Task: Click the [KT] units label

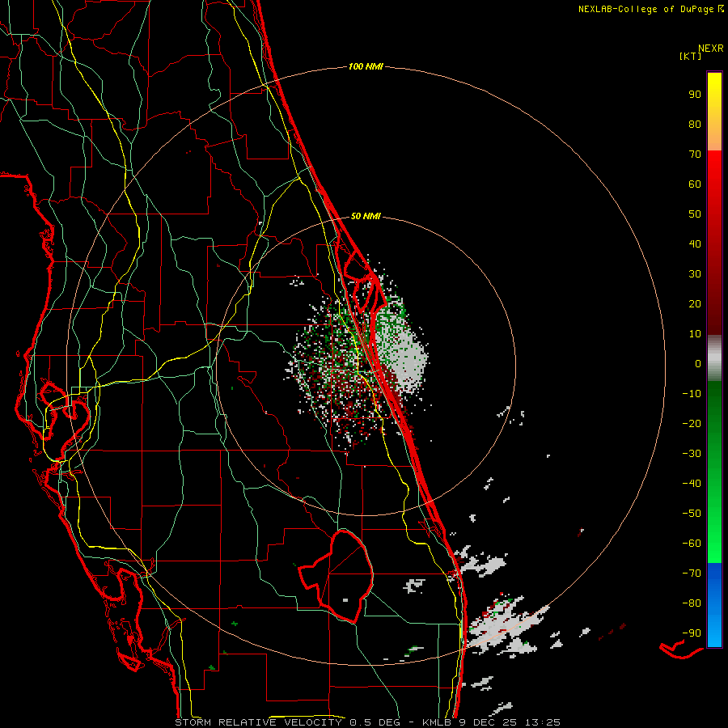Action: (x=691, y=56)
